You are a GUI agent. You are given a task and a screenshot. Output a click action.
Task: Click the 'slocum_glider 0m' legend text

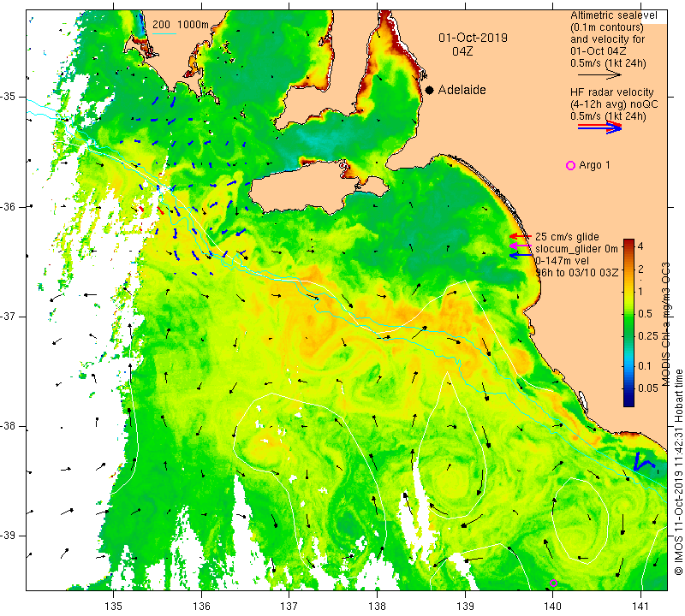click(x=576, y=249)
